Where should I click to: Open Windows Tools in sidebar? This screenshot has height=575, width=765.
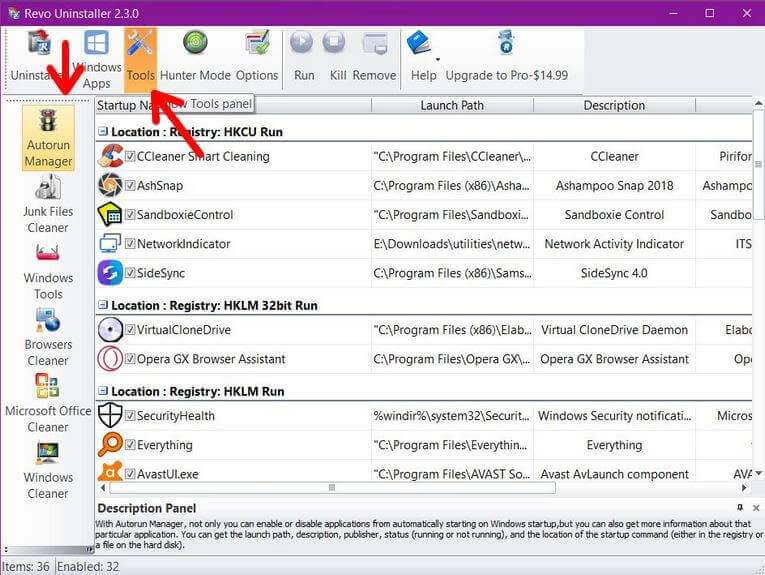click(x=48, y=272)
